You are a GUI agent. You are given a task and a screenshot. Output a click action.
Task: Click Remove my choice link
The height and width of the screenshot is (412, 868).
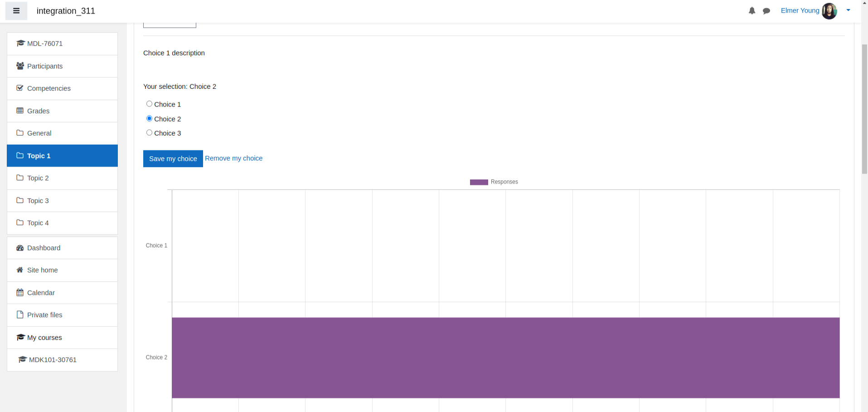[233, 158]
